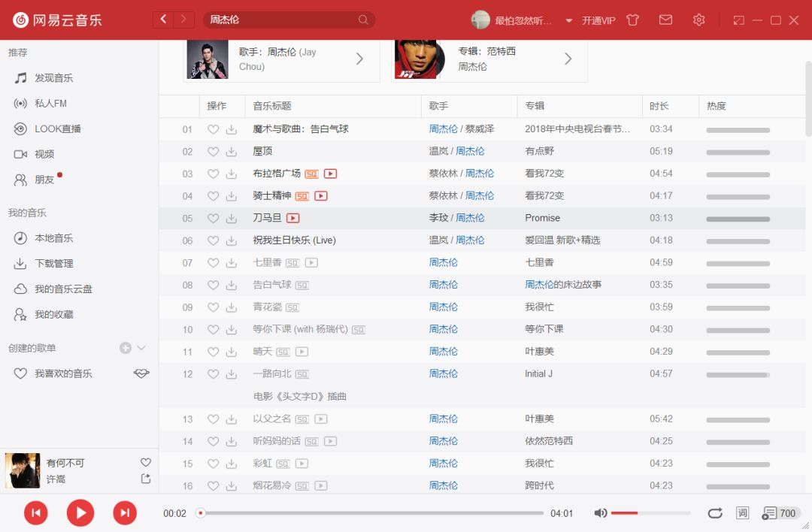Screen dimensions: 812x532
Task: Share the playing song 有何不可
Action: coord(146,479)
